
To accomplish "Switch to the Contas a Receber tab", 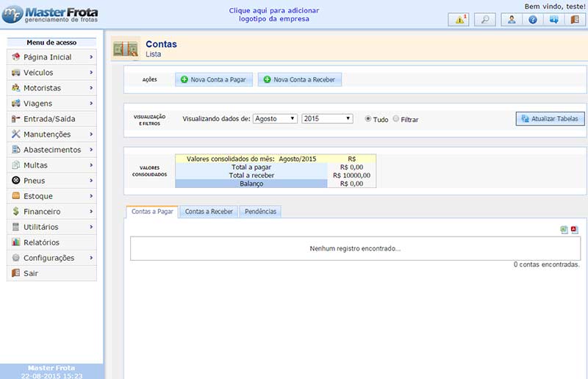I will click(209, 212).
